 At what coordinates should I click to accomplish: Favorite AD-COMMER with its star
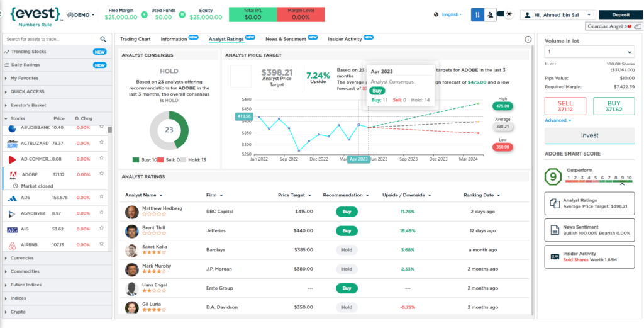click(x=101, y=158)
